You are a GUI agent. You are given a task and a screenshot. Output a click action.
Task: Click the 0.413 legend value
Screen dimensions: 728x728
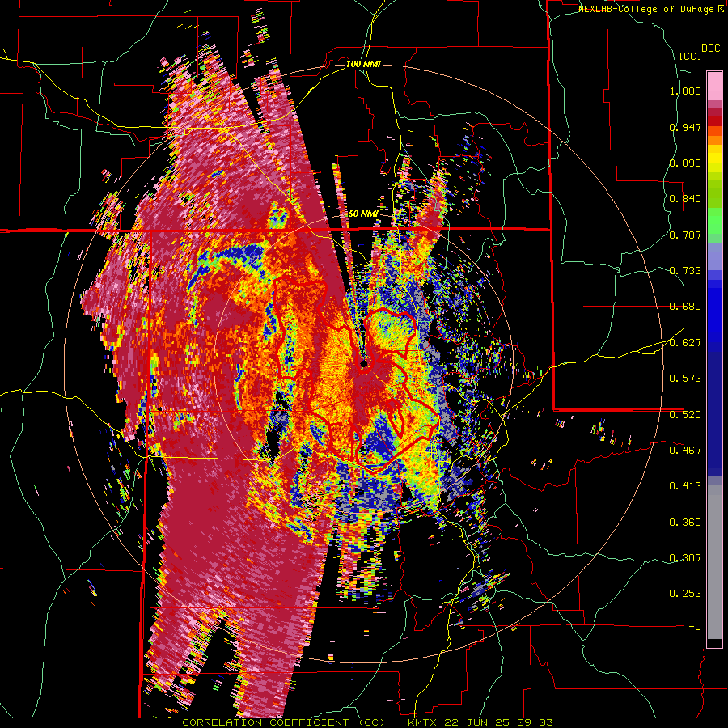point(685,486)
